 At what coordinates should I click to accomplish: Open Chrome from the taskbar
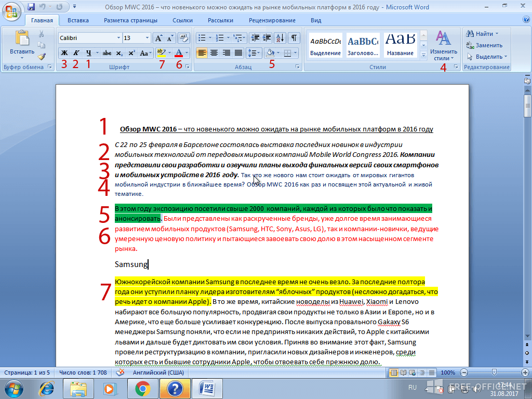click(x=143, y=389)
